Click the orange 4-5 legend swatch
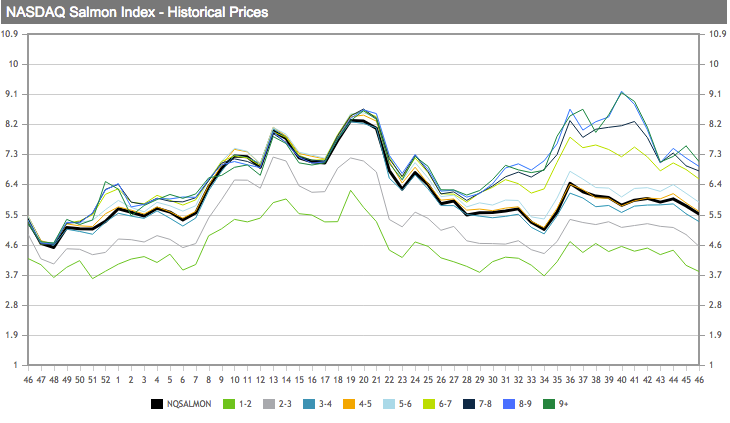The image size is (730, 423). click(x=349, y=404)
